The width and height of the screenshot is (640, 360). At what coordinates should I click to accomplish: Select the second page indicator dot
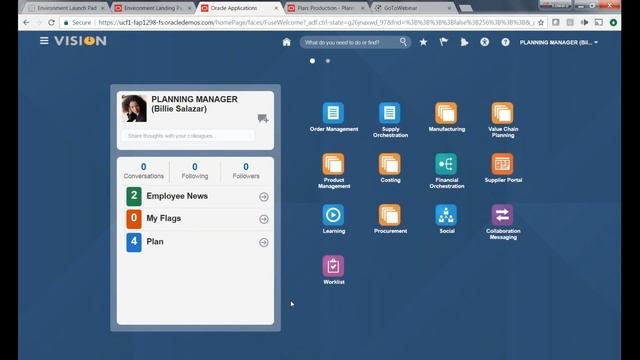coord(328,61)
